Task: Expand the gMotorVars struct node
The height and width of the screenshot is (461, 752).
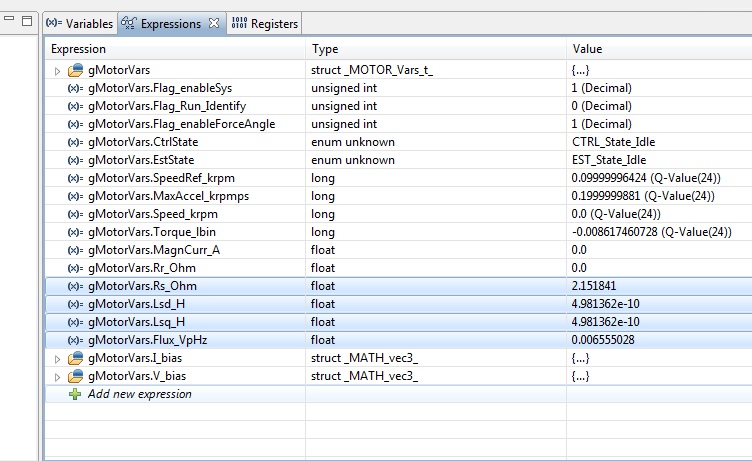Action: point(58,71)
